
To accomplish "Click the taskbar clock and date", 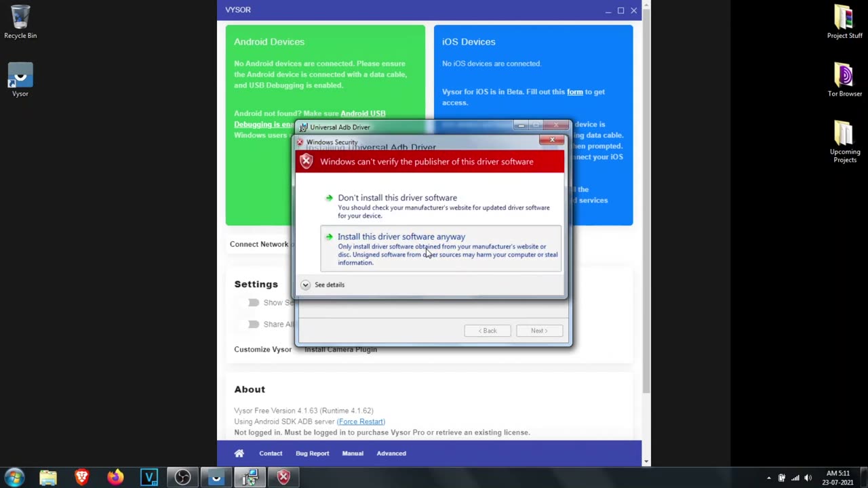I will pyautogui.click(x=838, y=478).
